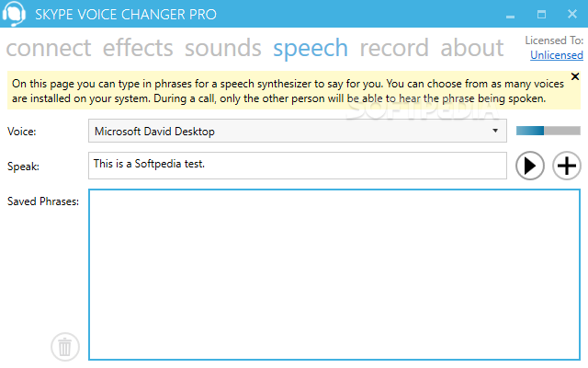Open the Voice dropdown list
588x368 pixels.
pyautogui.click(x=298, y=131)
